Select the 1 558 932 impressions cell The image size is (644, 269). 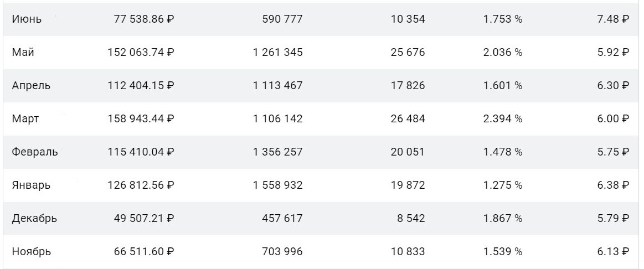pos(277,185)
